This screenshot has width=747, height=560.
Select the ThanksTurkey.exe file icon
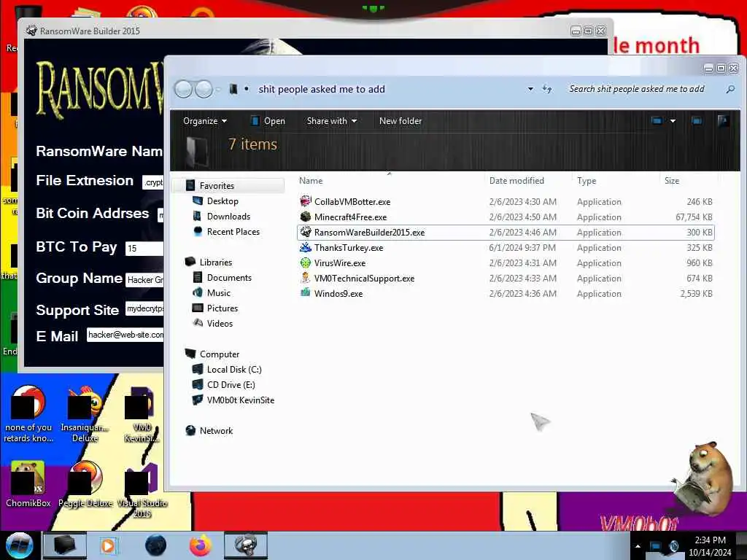click(x=306, y=247)
